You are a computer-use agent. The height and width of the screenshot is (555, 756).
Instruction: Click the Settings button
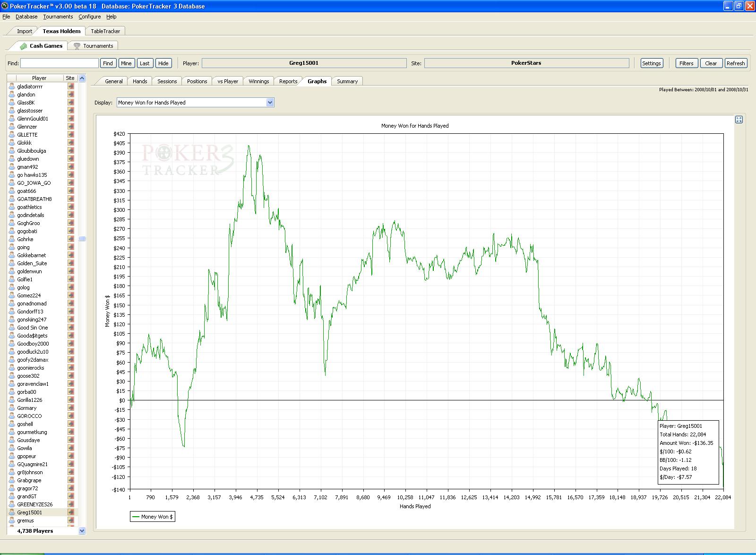tap(651, 63)
